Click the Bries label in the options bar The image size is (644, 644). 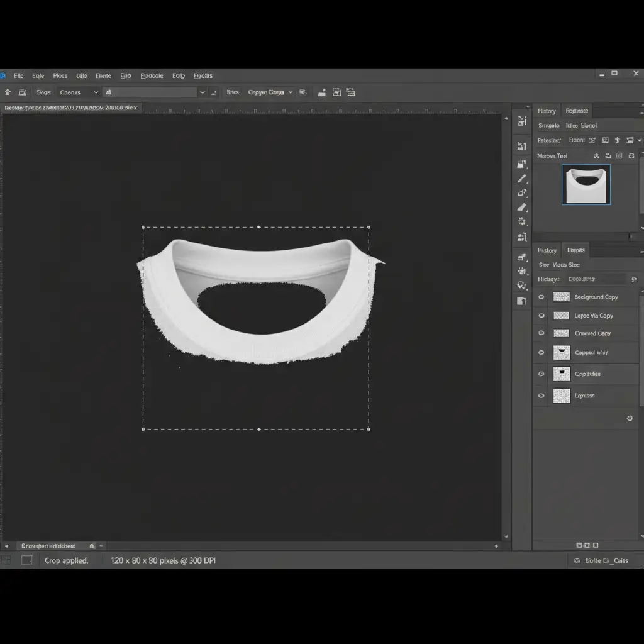(233, 92)
